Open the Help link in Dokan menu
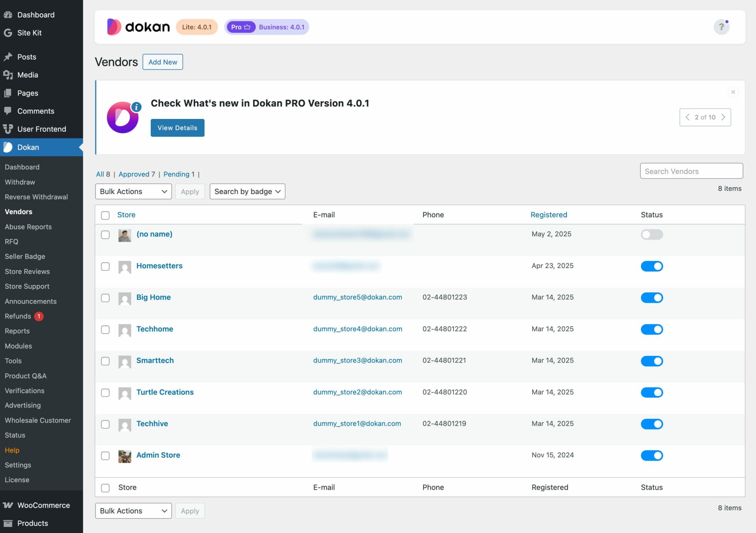The width and height of the screenshot is (756, 533). point(12,450)
